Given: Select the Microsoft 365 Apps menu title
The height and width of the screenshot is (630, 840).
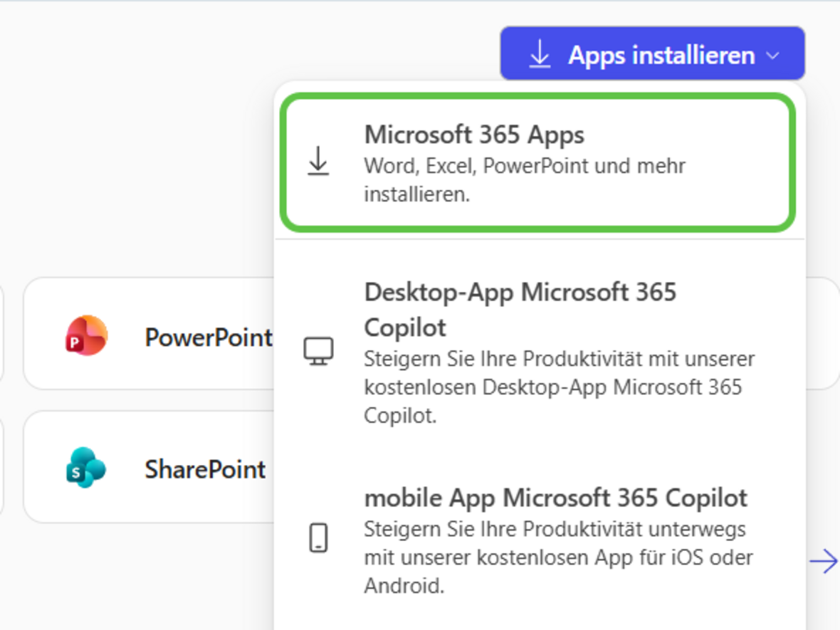Looking at the screenshot, I should tap(474, 135).
